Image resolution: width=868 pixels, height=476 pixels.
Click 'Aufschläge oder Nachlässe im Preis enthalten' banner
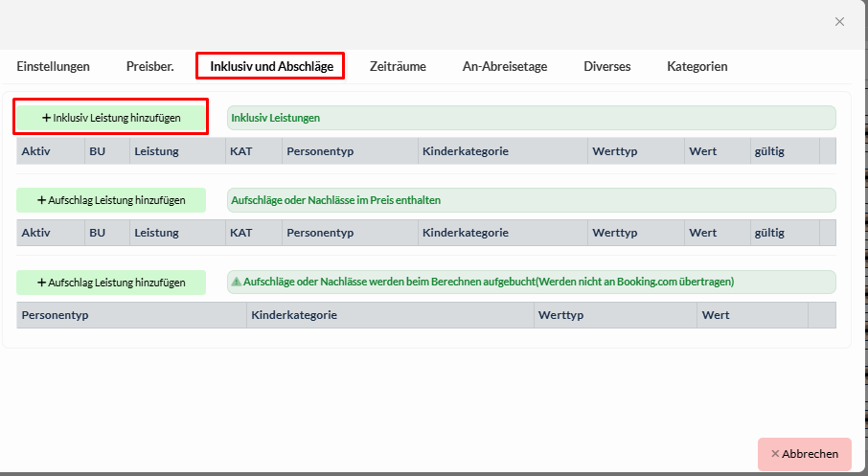point(531,200)
